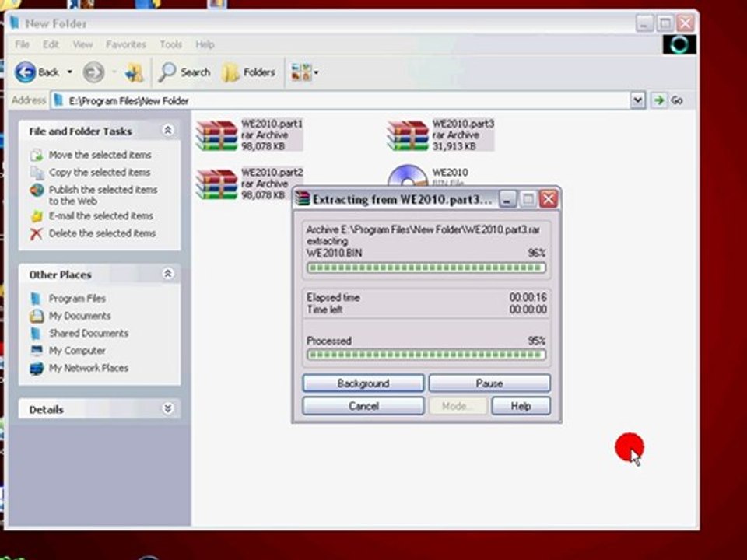Minimize the Extracting dialog
The height and width of the screenshot is (560, 747).
(x=507, y=199)
